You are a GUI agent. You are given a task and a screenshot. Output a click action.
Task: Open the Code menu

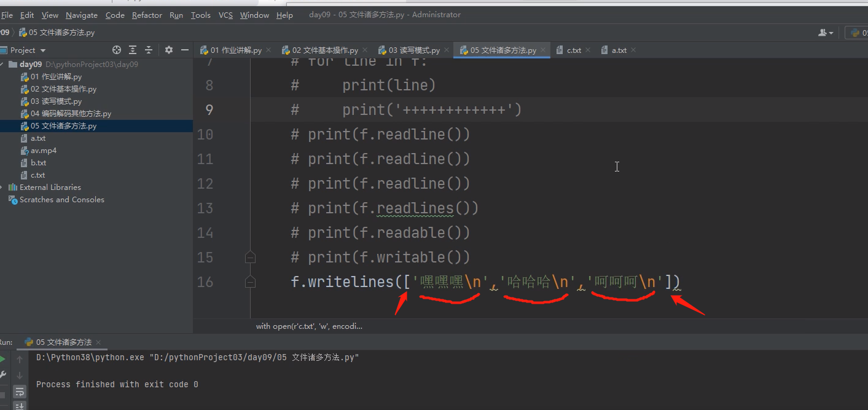(115, 15)
